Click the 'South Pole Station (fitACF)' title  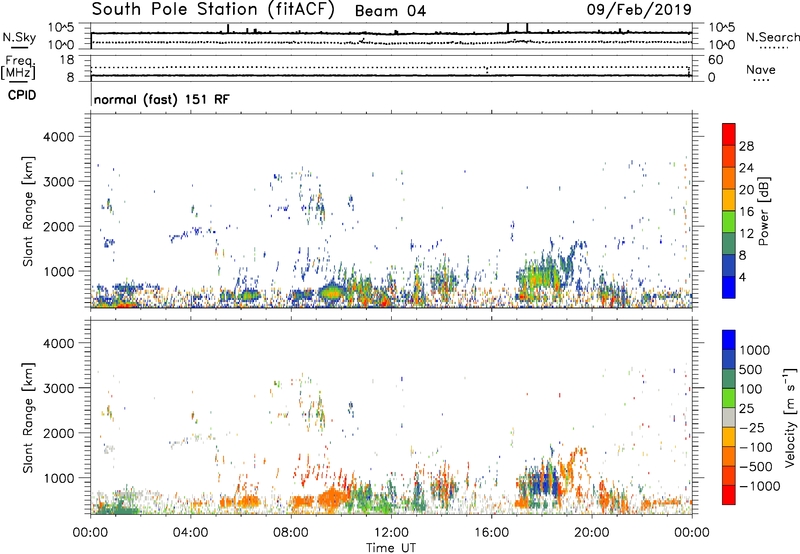click(213, 10)
